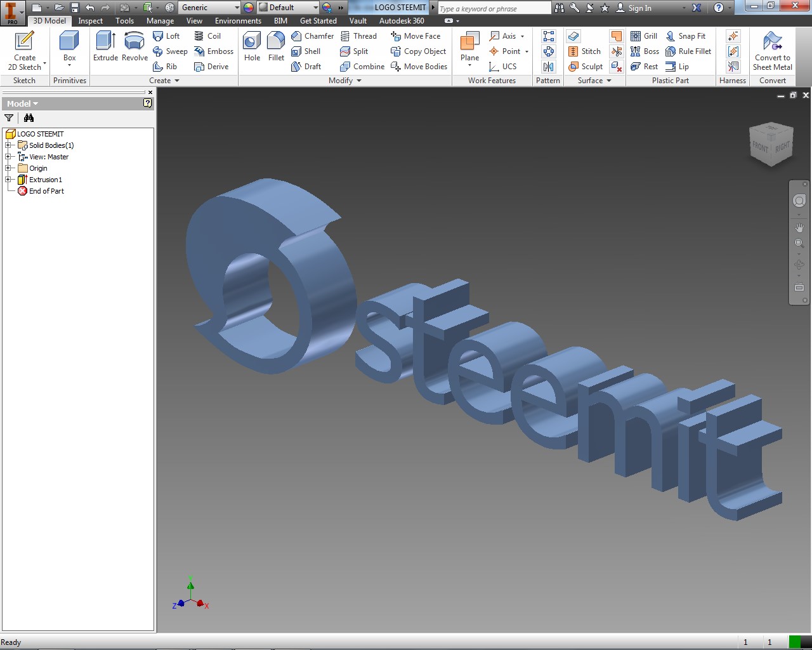Expand the Solid Bodies(1) node
812x650 pixels.
8,145
